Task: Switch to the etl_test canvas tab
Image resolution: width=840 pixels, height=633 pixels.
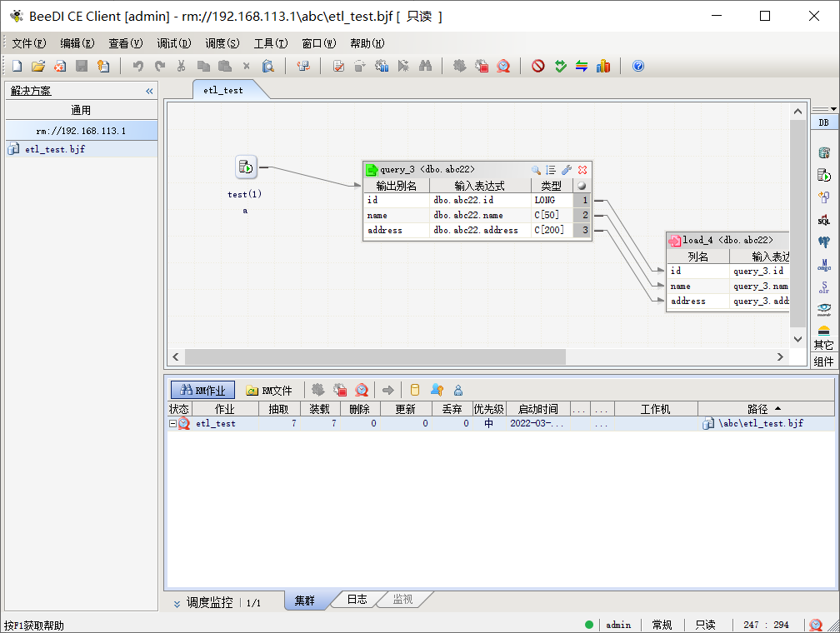Action: point(223,90)
